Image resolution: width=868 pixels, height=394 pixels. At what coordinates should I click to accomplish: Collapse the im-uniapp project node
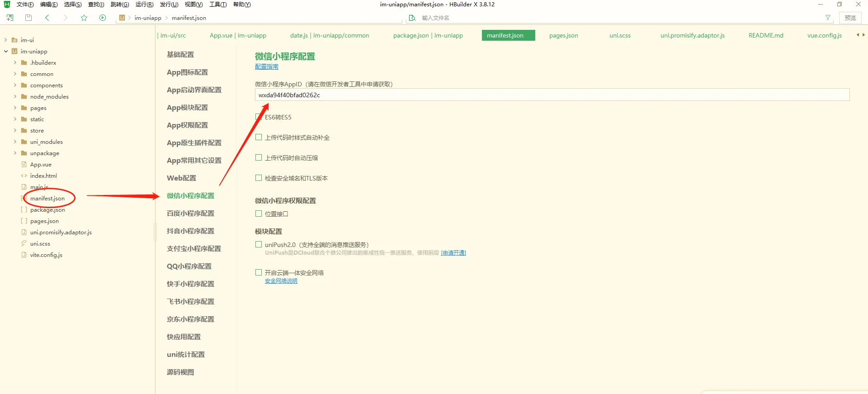(5, 51)
